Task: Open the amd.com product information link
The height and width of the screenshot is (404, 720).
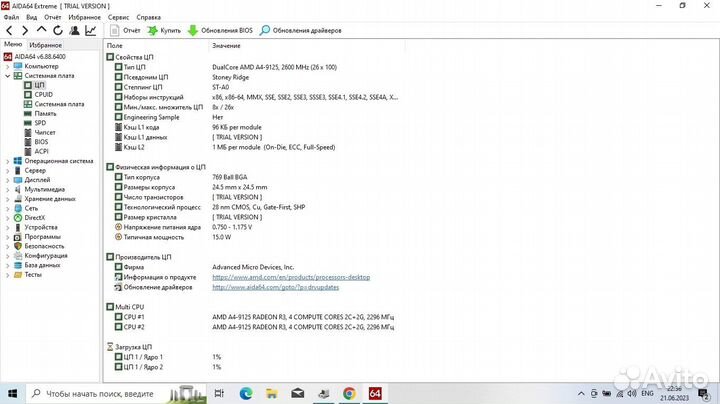Action: point(291,277)
